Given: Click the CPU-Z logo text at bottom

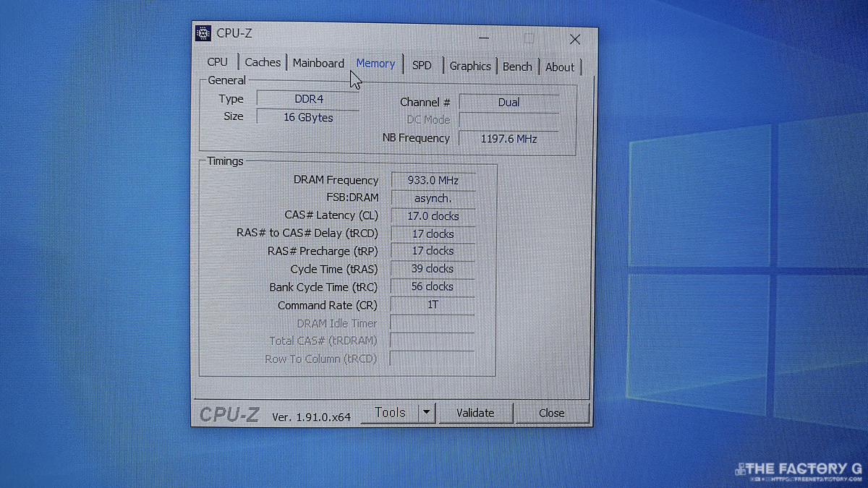Looking at the screenshot, I should (229, 414).
